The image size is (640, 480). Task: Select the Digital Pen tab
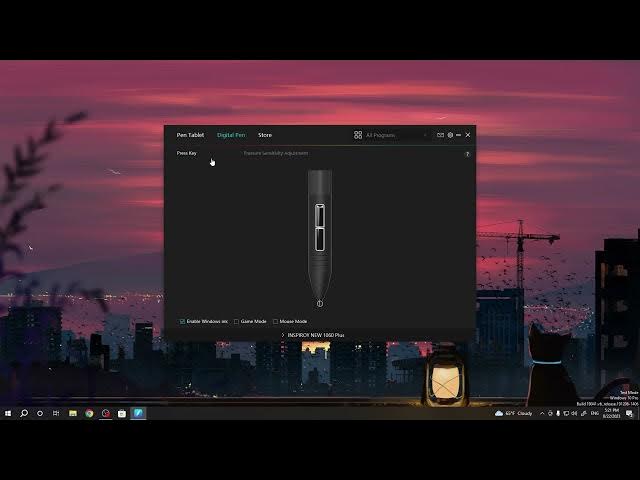[231, 135]
